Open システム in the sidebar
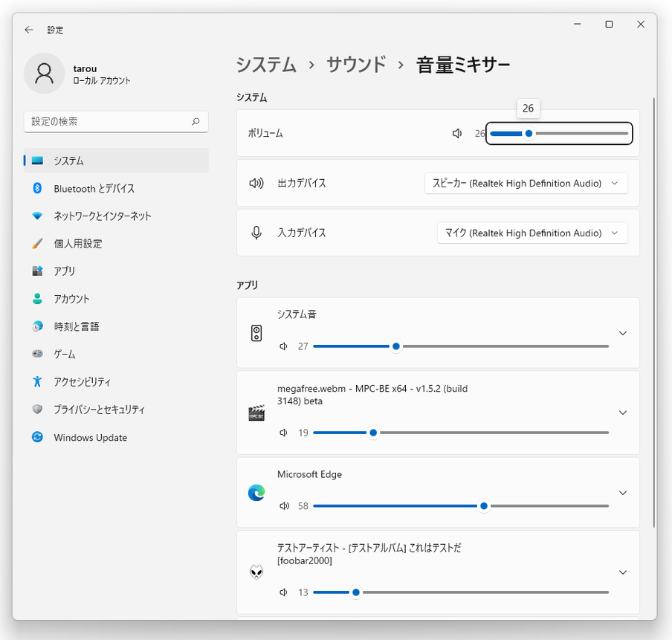 point(116,161)
